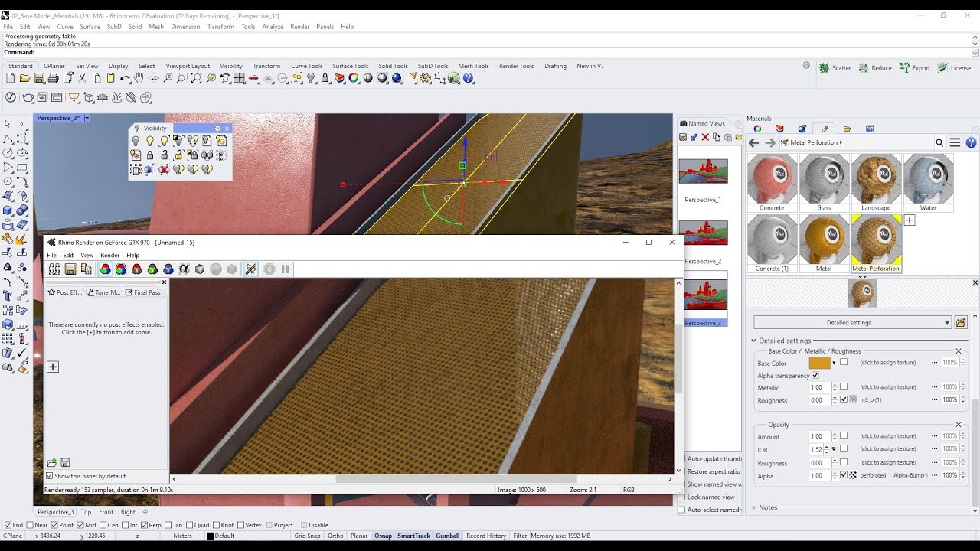This screenshot has height=551, width=980.
Task: Click the New file icon in Standard toolbar
Action: pyautogui.click(x=10, y=78)
